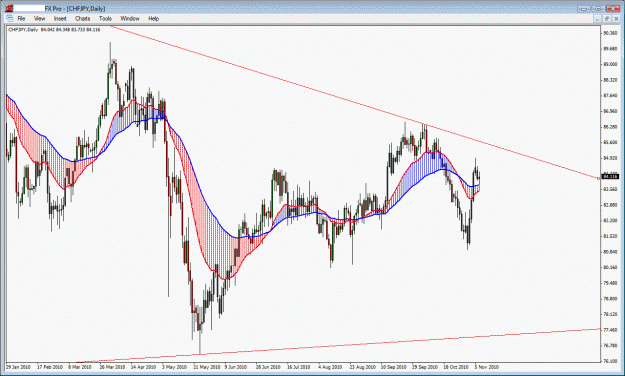
Task: Click the 84.920 price scale label
Action: tap(610, 158)
